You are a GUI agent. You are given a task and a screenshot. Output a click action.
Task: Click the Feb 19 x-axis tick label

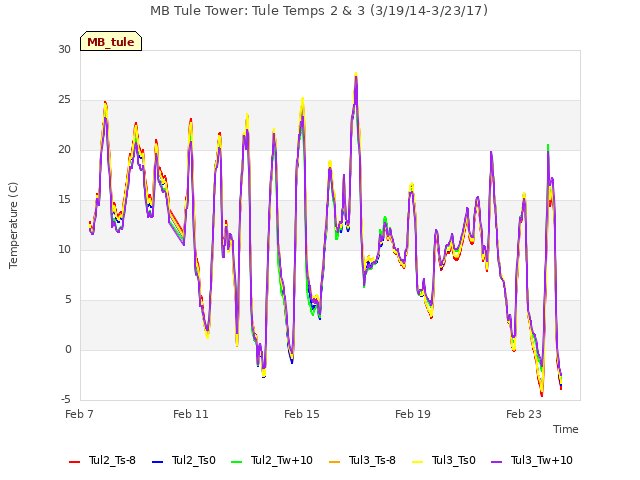point(413,414)
